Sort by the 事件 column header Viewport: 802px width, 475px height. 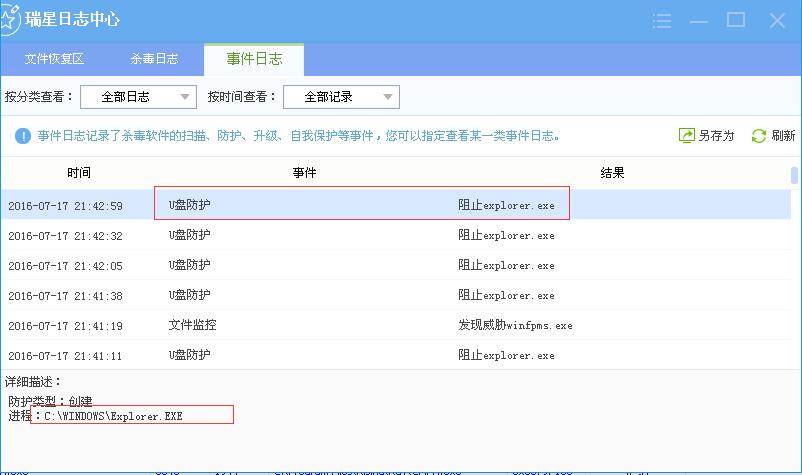pos(304,173)
